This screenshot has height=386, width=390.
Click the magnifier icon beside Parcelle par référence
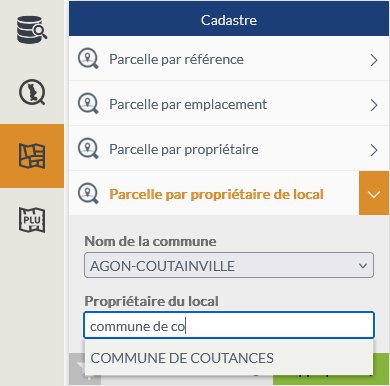click(88, 59)
